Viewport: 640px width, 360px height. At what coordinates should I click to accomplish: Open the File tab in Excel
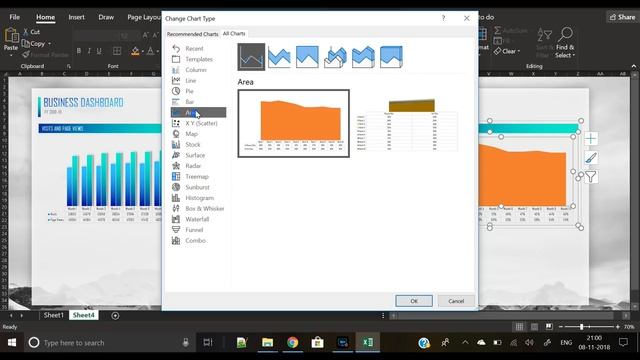15,17
